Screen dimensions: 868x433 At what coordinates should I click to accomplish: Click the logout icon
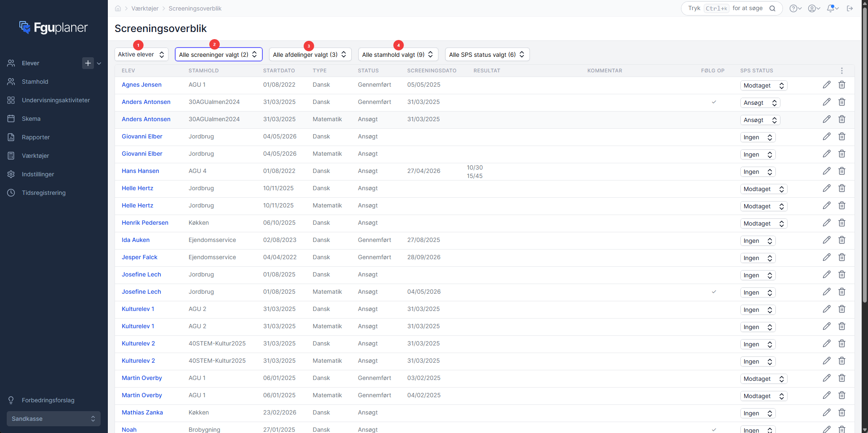pos(850,8)
